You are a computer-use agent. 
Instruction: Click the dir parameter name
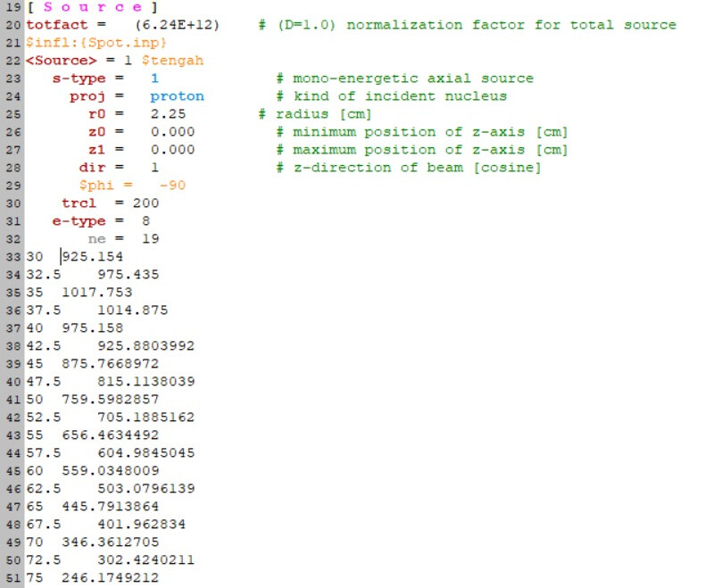coord(92,168)
